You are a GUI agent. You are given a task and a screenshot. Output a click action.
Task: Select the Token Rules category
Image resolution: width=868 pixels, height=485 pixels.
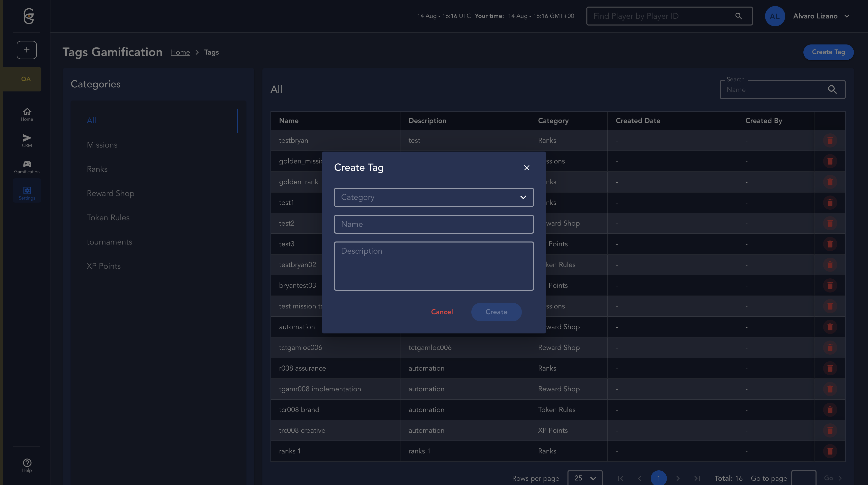pos(108,217)
